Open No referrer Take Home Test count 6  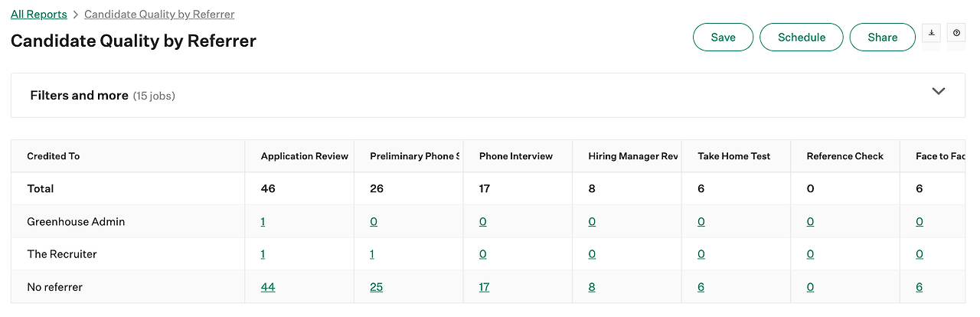click(701, 287)
